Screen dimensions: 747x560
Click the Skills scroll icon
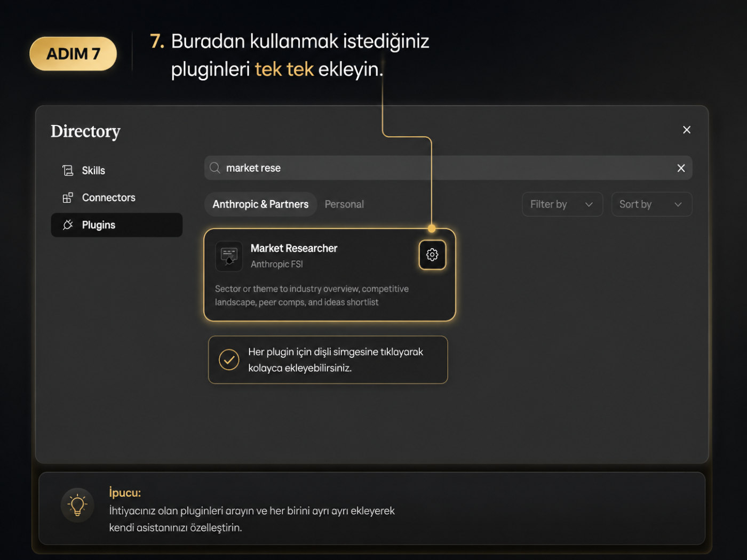point(68,171)
